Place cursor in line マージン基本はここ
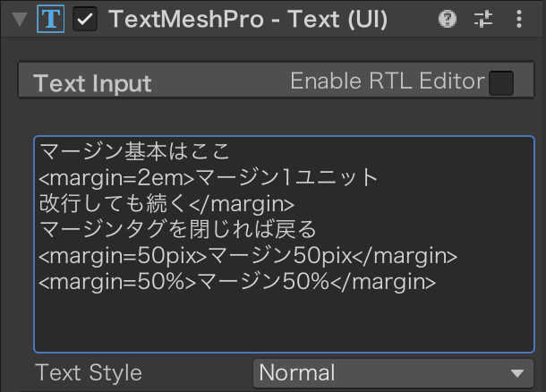 [134, 151]
